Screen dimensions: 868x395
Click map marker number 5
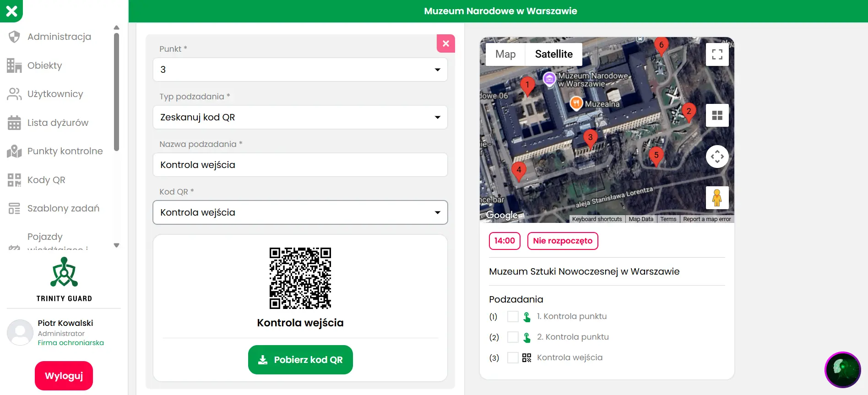point(656,157)
